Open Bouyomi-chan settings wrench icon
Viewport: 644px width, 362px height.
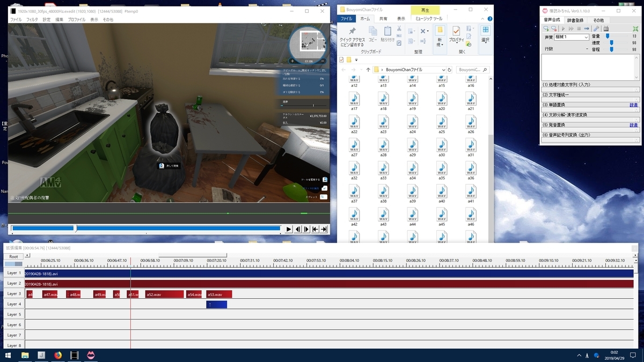tap(596, 28)
